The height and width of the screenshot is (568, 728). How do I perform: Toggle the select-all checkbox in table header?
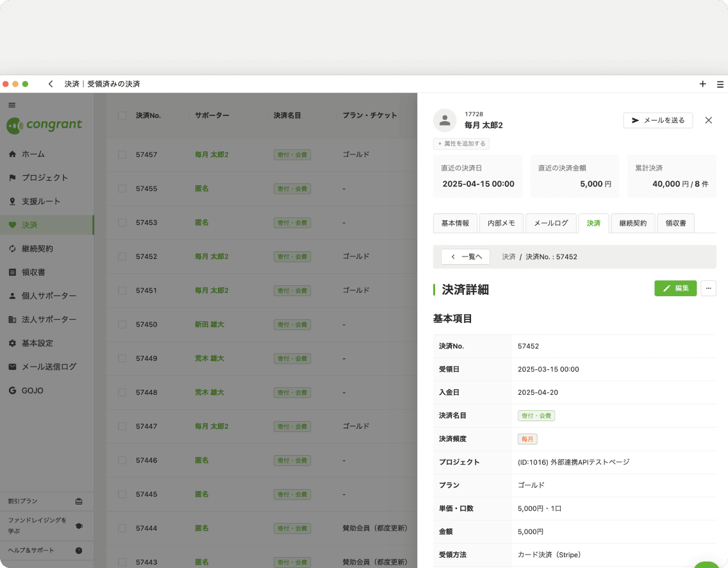click(122, 115)
